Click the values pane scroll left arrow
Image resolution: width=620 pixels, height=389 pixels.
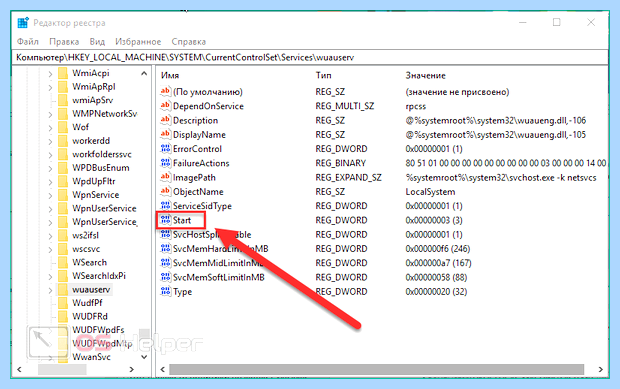pos(163,369)
